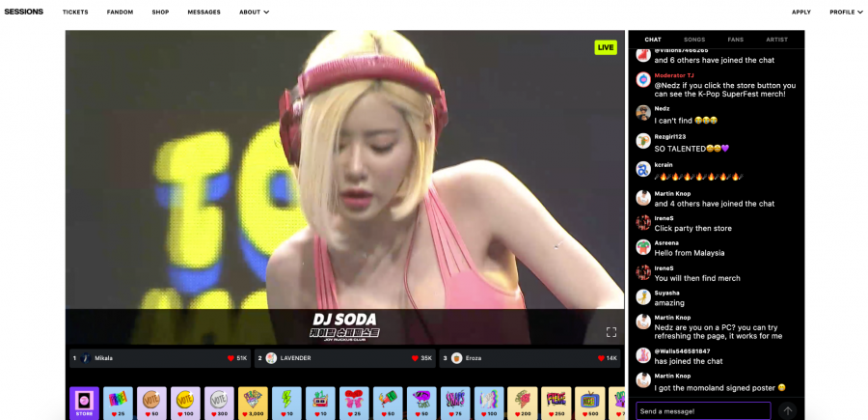Click into the Send a message field
The height and width of the screenshot is (420, 868).
(x=703, y=411)
